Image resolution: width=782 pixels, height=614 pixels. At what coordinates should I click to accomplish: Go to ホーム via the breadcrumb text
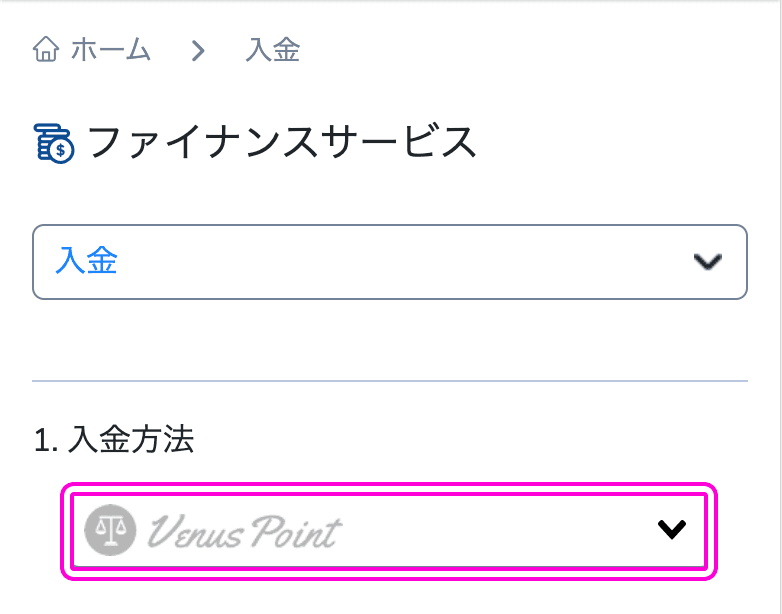110,50
